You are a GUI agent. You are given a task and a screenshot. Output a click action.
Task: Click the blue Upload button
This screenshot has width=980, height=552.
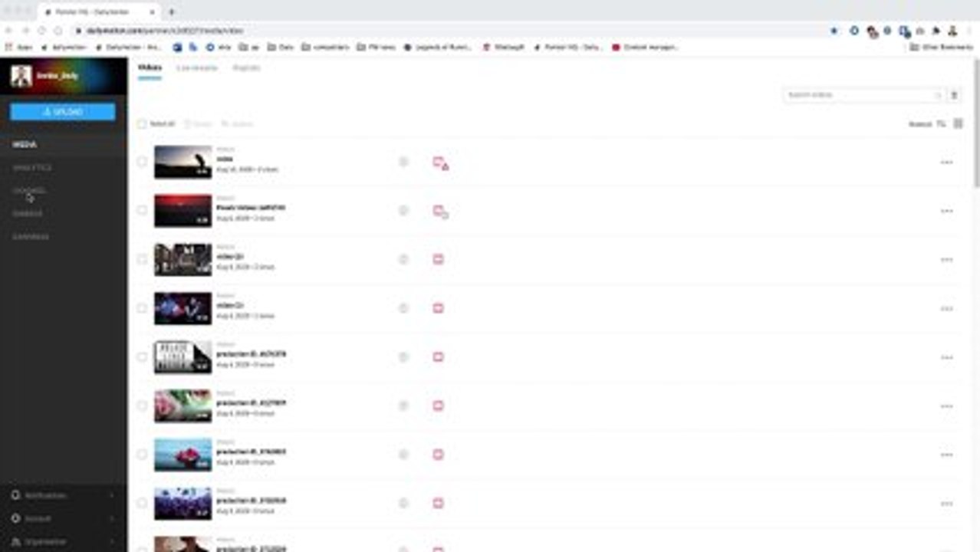click(63, 112)
